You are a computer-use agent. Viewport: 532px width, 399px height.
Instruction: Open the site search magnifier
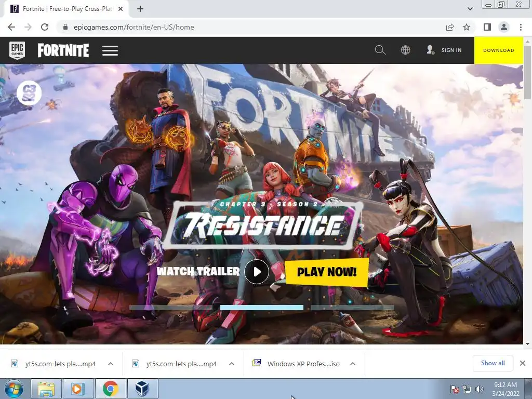tap(380, 50)
